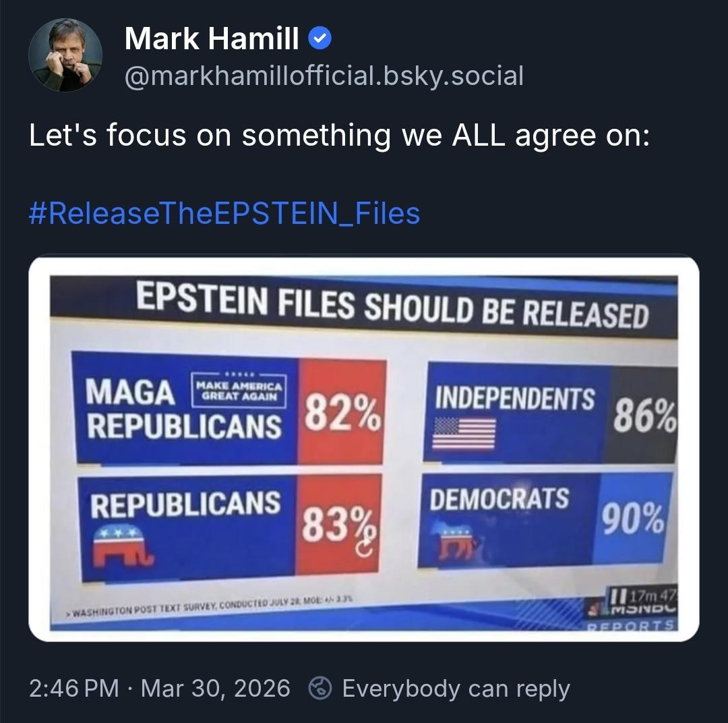Click the 2:46 PM Mar 30, 2026 timestamp
Screen dimensions: 728x723
coord(160,689)
